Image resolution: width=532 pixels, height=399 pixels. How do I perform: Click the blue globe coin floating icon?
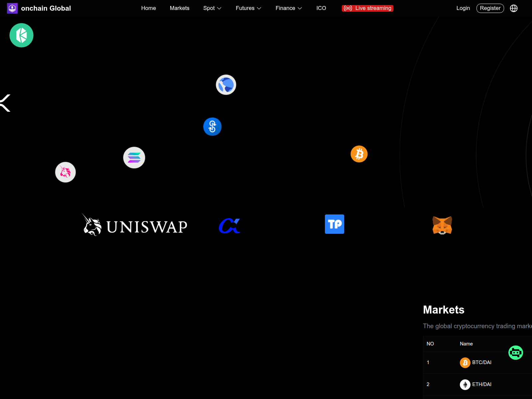226,85
